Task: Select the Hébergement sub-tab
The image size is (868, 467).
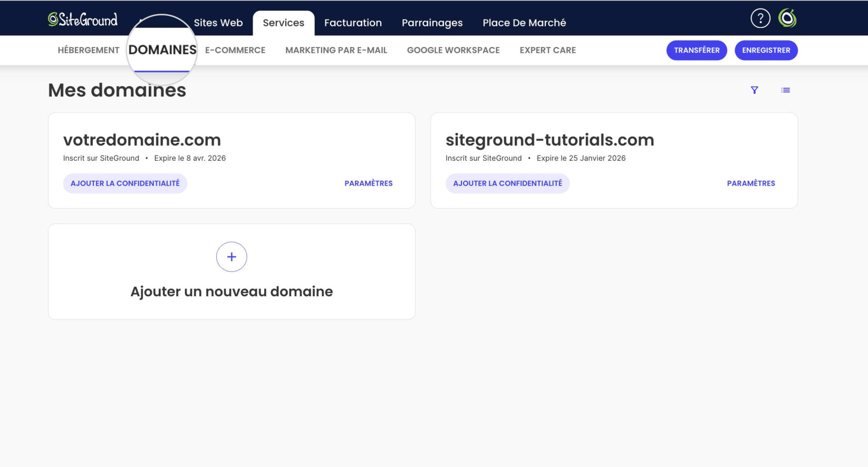Action: pyautogui.click(x=89, y=50)
